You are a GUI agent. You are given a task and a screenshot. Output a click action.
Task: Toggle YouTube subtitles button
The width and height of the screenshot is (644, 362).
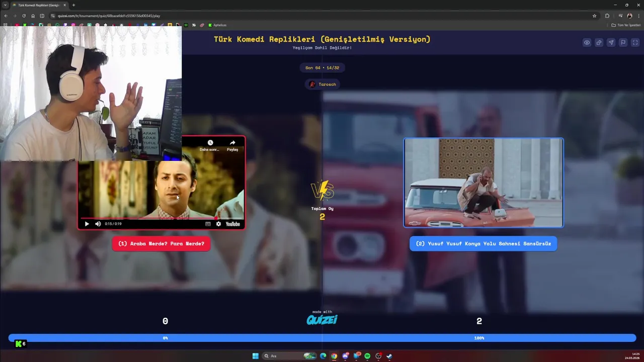pos(208,224)
